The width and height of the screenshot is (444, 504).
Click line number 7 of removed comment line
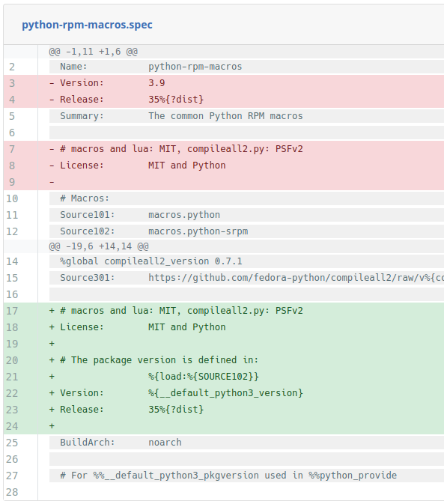click(x=12, y=149)
